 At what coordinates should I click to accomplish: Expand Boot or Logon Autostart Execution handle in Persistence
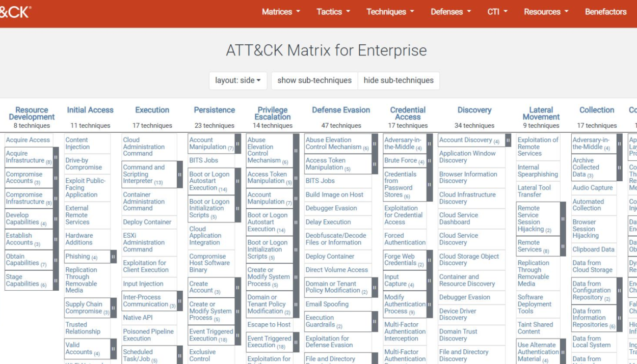coord(237,181)
